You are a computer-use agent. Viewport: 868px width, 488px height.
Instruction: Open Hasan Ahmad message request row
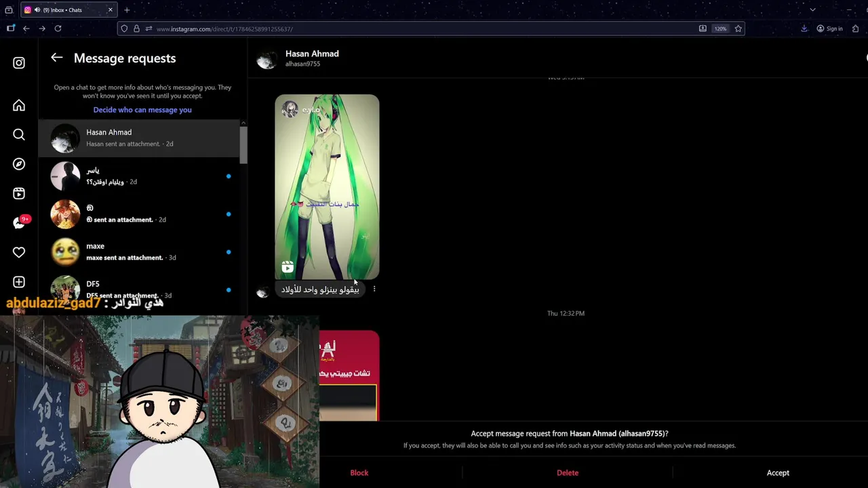[139, 138]
